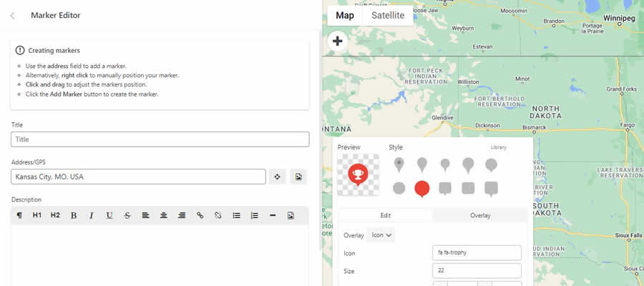Viewport: 644px width, 286px height.
Task: Open the Library link
Action: 499,147
